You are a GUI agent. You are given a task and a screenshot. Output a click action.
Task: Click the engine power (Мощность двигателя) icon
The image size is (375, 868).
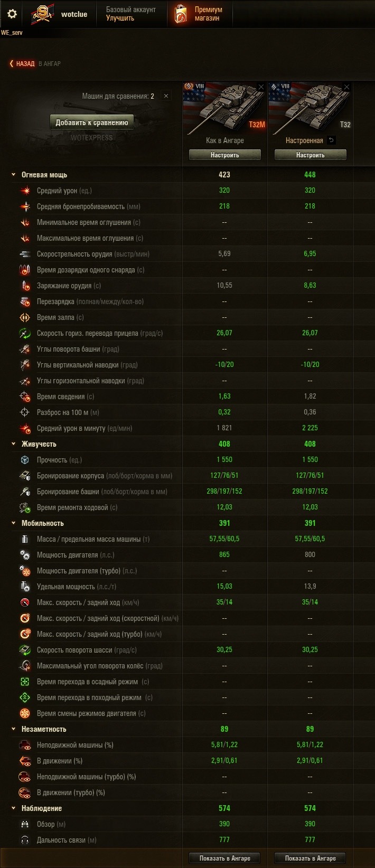point(24,554)
